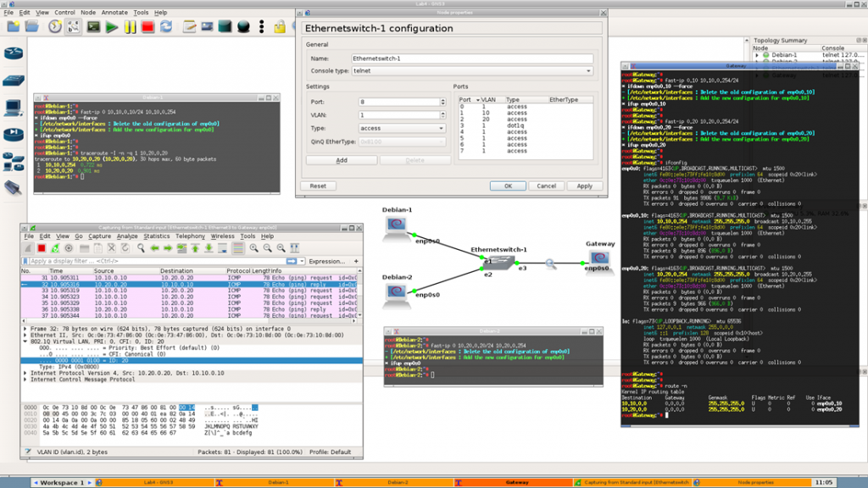Viewport: 868px width, 488px height.
Task: Click the Add button for port settings
Action: pyautogui.click(x=341, y=160)
